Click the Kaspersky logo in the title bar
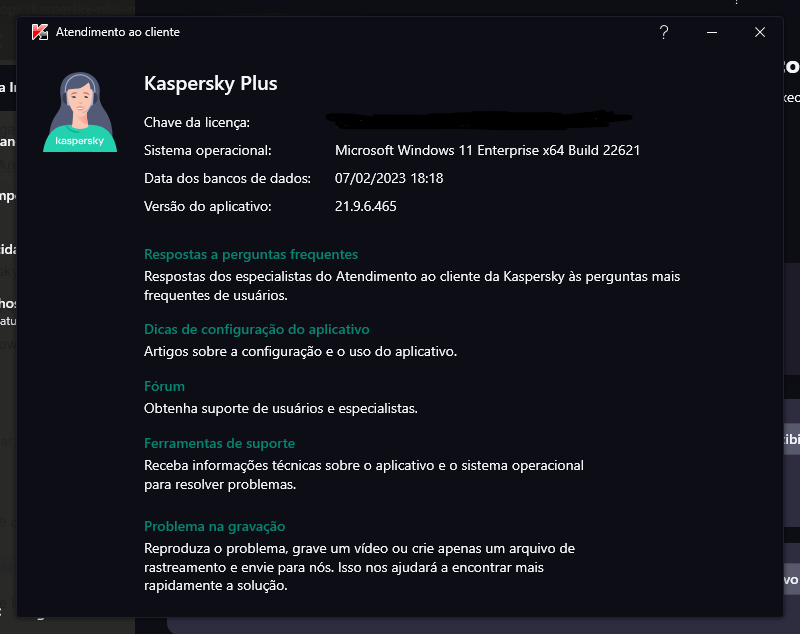The height and width of the screenshot is (634, 800). tap(40, 32)
